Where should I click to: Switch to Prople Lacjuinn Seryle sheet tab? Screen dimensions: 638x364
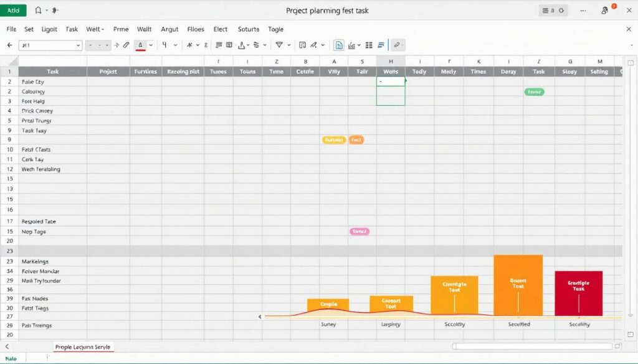coord(83,347)
